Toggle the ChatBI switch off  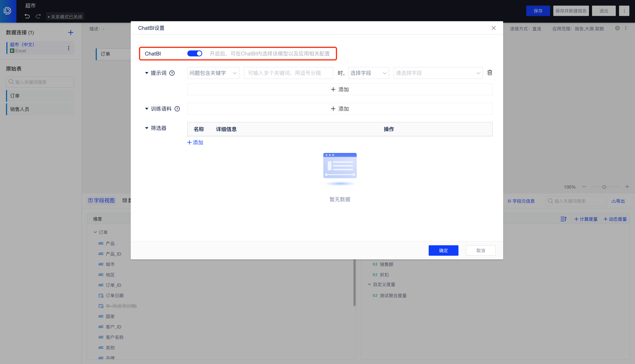(x=195, y=53)
